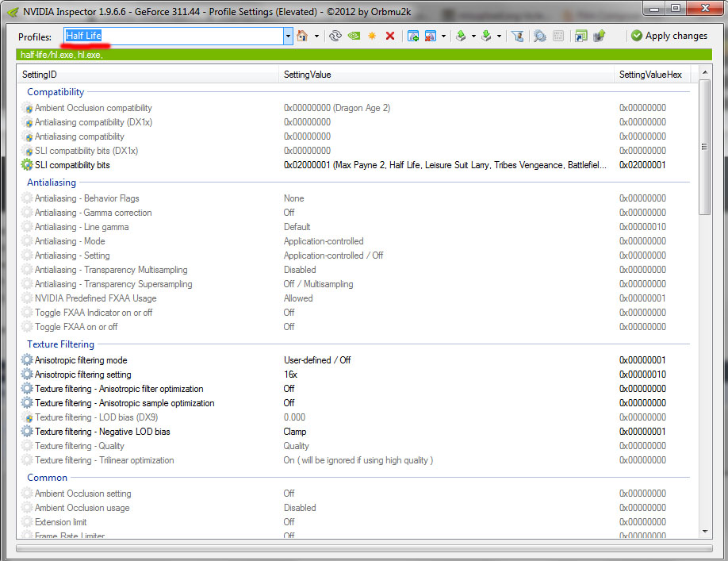Image resolution: width=728 pixels, height=561 pixels.
Task: Select the Antialiasing - Transparency Supersampling row
Action: tap(355, 284)
